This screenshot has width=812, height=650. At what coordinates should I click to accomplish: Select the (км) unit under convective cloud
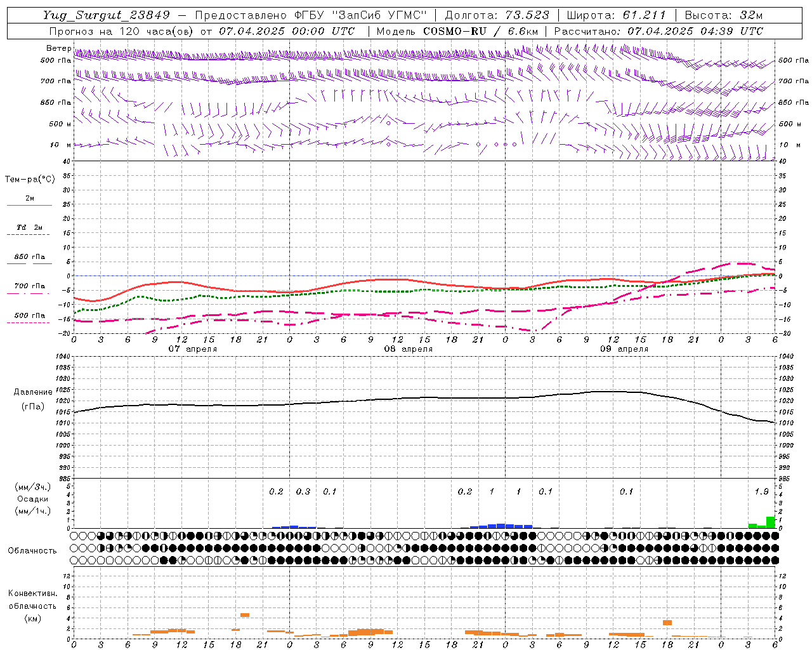32,618
